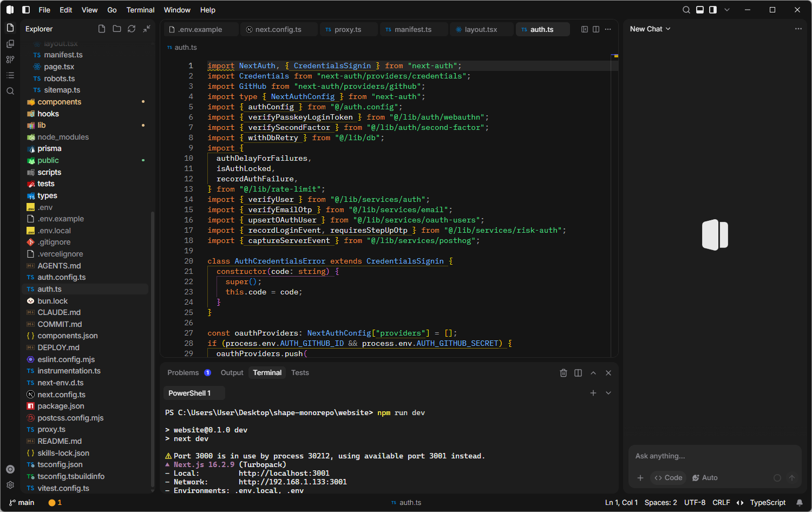Image resolution: width=812 pixels, height=512 pixels.
Task: Refresh the Explorer file tree
Action: 132,29
